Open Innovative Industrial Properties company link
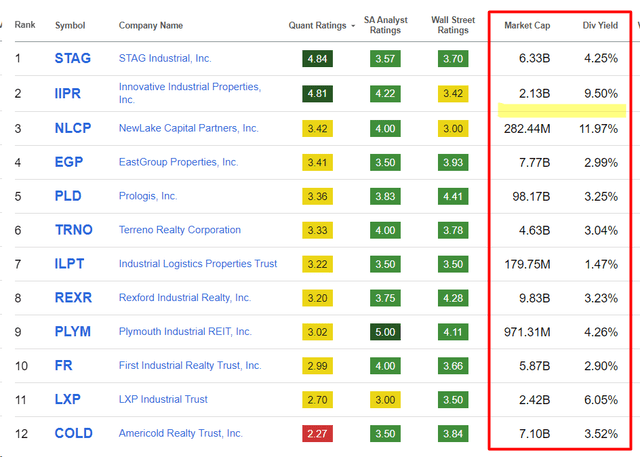Screen dimensions: 640x457 (x=190, y=93)
